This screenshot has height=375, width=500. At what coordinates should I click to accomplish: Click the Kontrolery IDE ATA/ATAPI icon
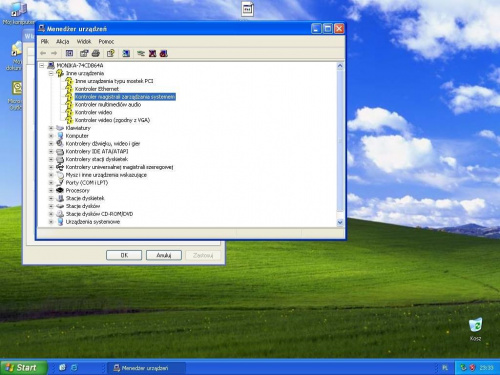60,151
